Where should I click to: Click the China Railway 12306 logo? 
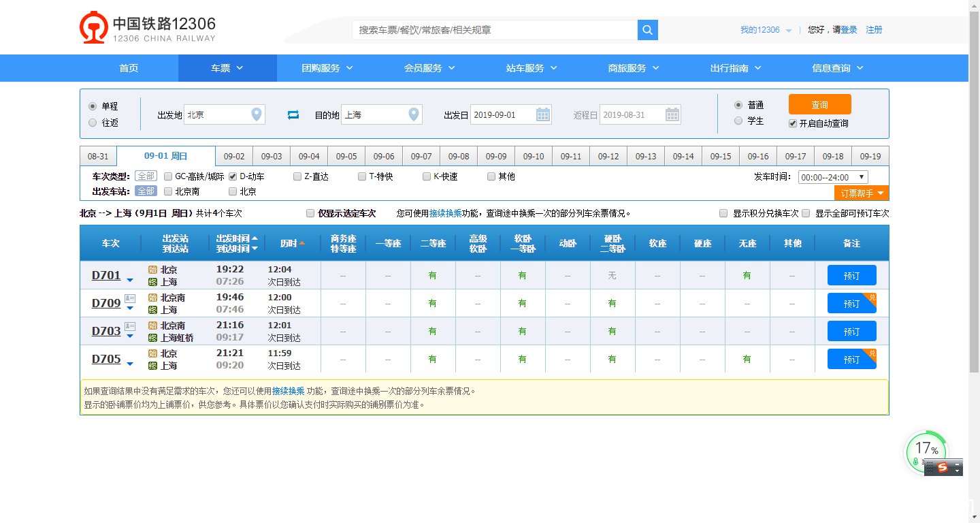[x=148, y=29]
